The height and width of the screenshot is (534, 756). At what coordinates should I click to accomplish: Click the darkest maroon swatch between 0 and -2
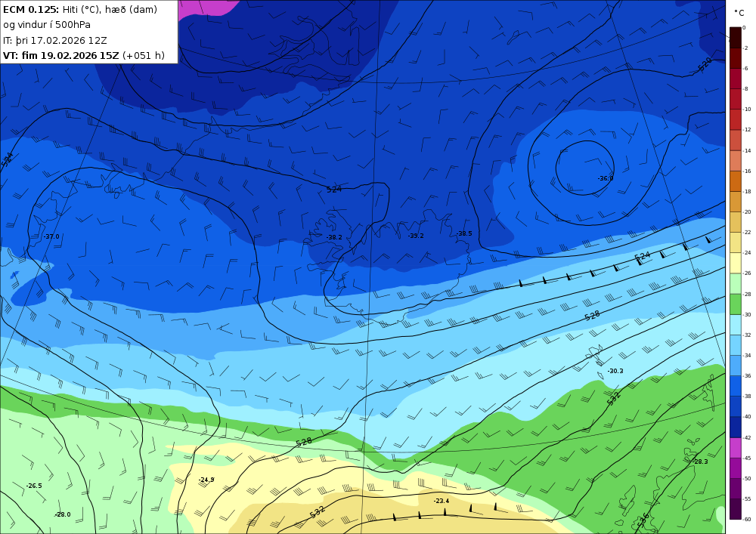(x=736, y=38)
